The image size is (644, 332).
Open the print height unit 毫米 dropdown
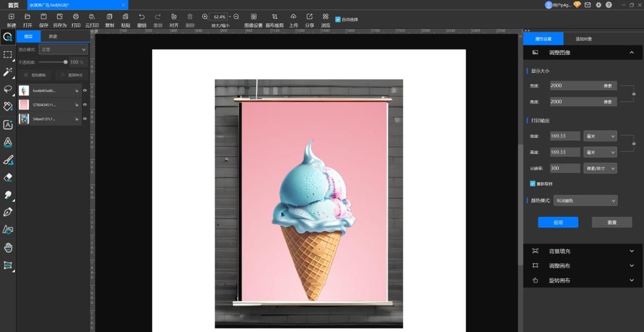600,152
